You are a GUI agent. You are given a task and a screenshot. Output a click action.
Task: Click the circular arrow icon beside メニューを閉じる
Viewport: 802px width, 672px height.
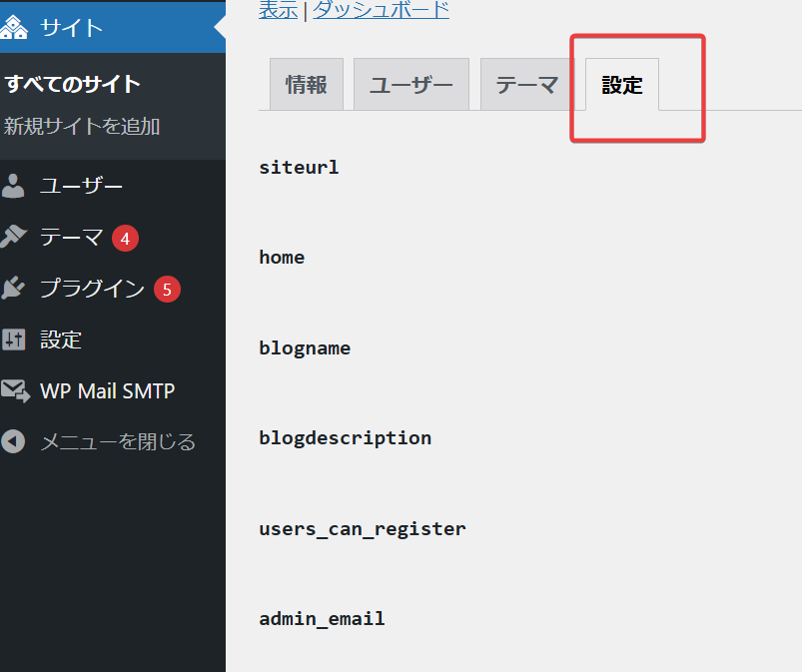(x=15, y=441)
